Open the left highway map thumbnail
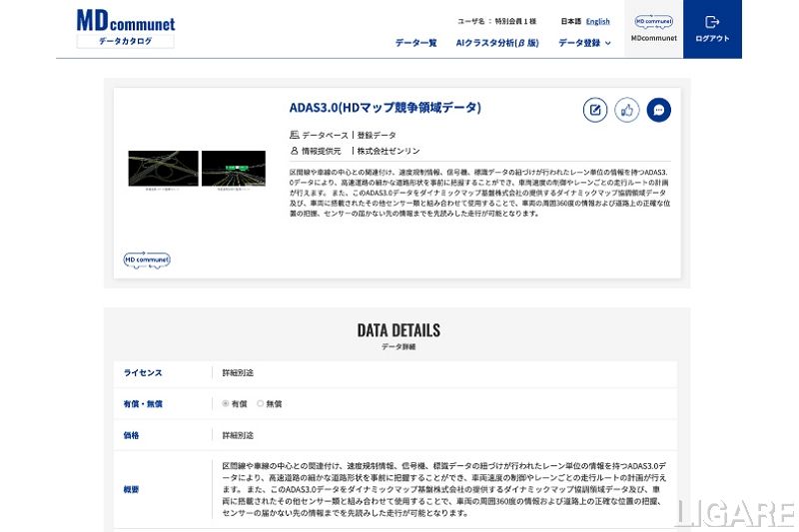The height and width of the screenshot is (532, 799). pyautogui.click(x=163, y=169)
